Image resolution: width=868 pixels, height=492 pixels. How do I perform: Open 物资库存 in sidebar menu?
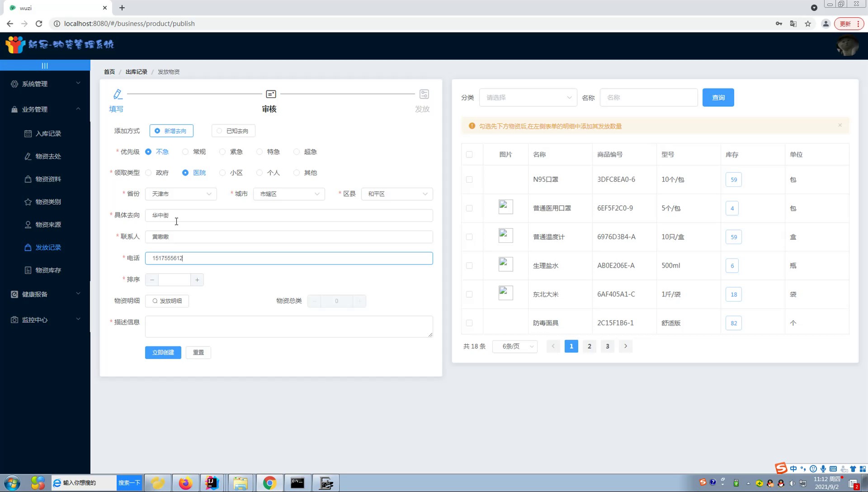point(48,270)
